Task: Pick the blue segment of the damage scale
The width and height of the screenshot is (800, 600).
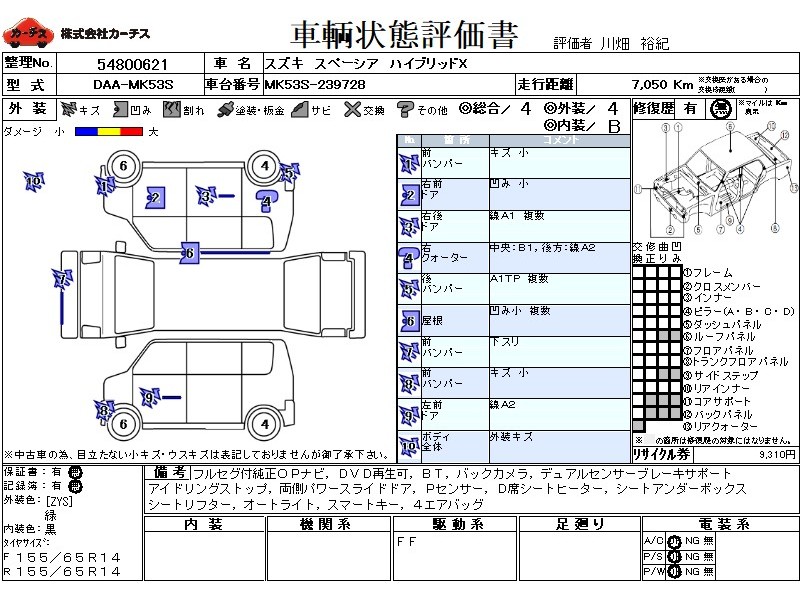Action: 86,132
